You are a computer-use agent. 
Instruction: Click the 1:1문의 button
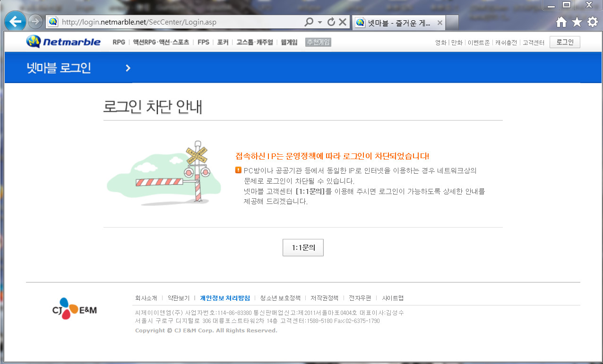[303, 247]
